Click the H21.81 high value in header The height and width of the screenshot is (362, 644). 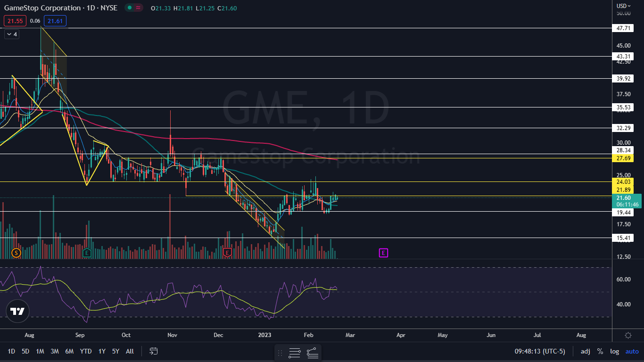coord(183,8)
